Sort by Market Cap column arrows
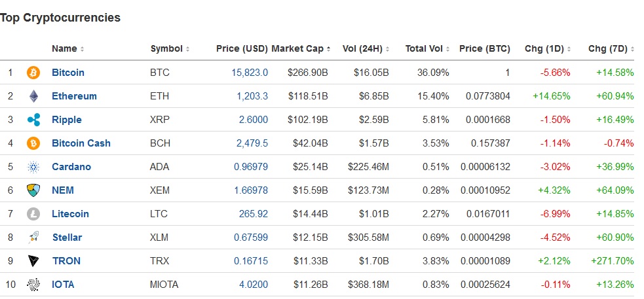The width and height of the screenshot is (644, 299). point(329,49)
